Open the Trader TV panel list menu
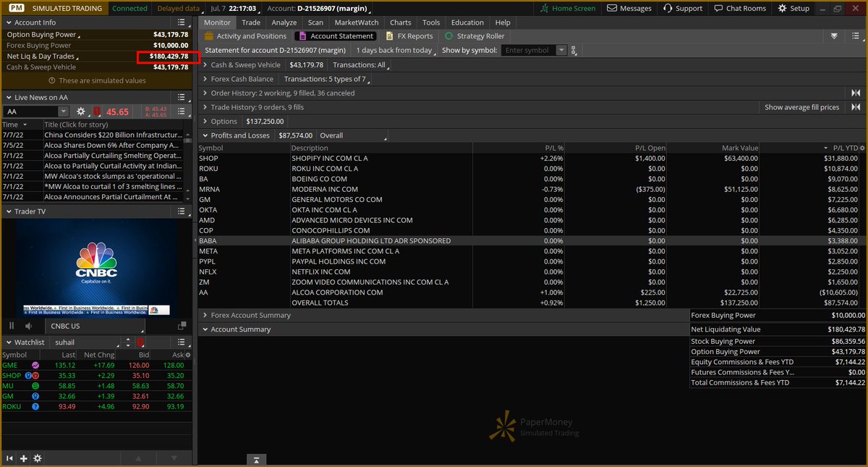868x467 pixels. click(183, 211)
